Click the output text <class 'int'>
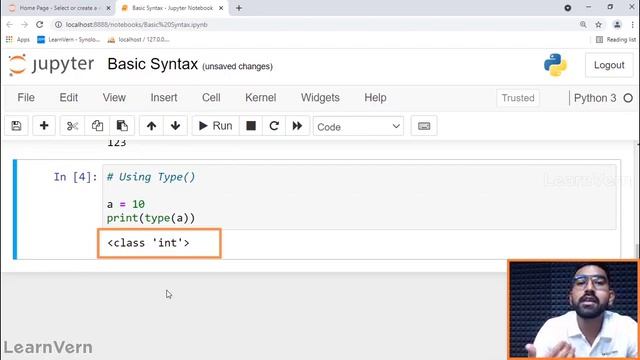Screen dimensions: 640x360 pos(148,243)
